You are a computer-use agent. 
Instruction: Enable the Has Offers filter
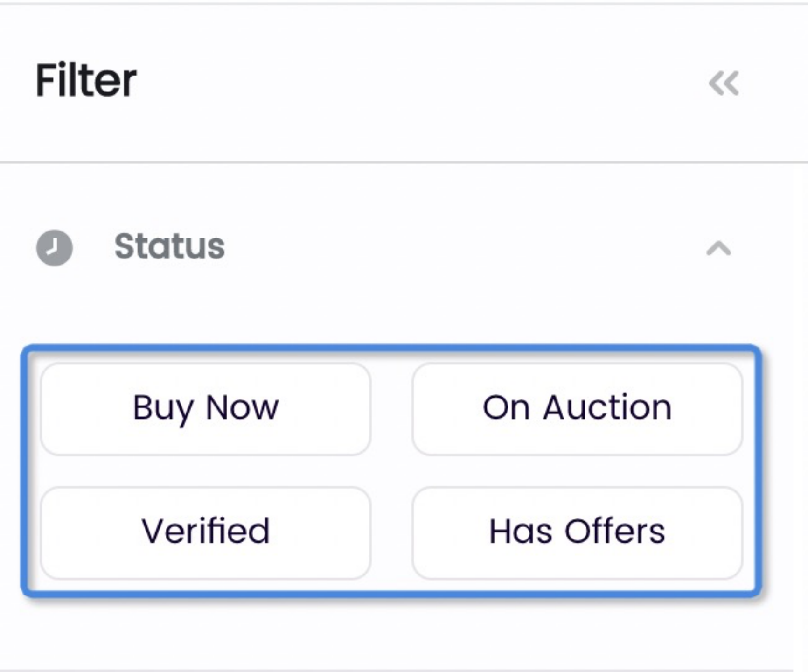point(577,533)
